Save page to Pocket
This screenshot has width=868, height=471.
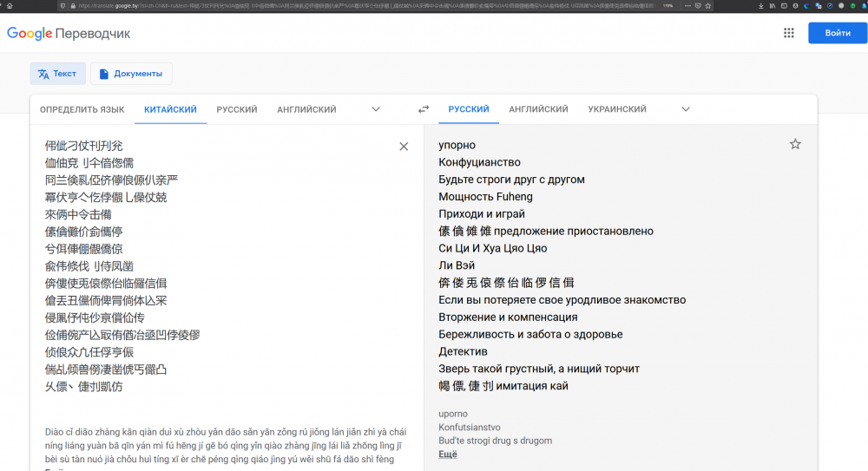coord(698,5)
